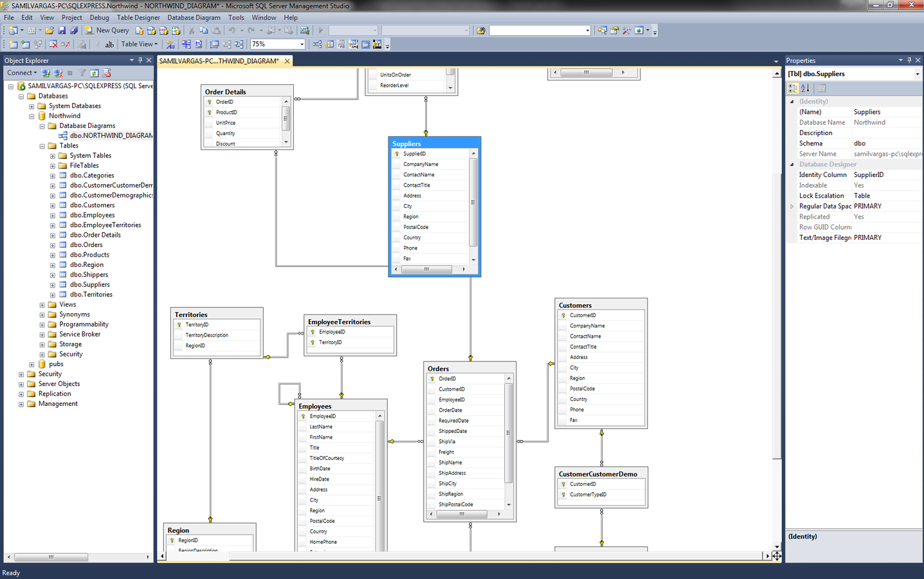The image size is (924, 579).
Task: Click the Description property field
Action: point(887,133)
